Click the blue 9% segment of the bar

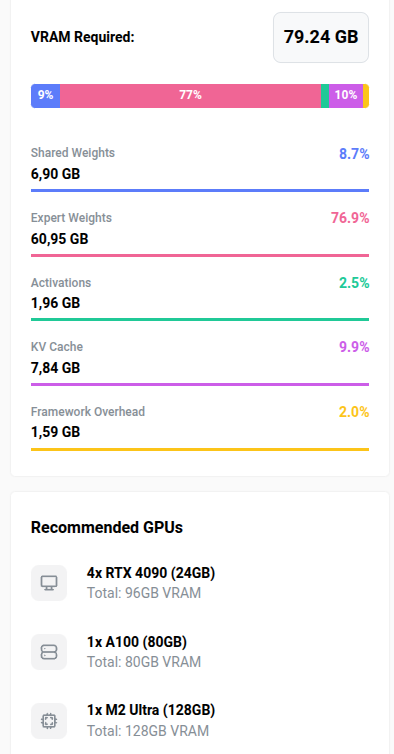46,96
